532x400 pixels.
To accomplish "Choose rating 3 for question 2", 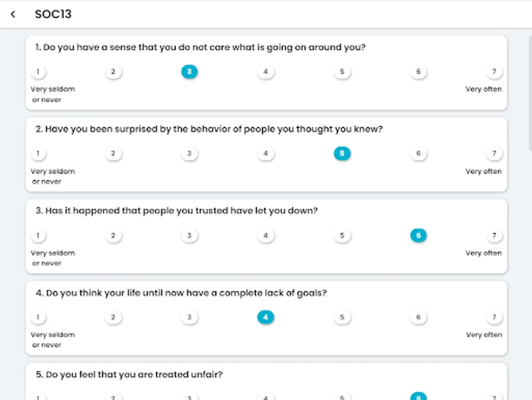I will (189, 153).
